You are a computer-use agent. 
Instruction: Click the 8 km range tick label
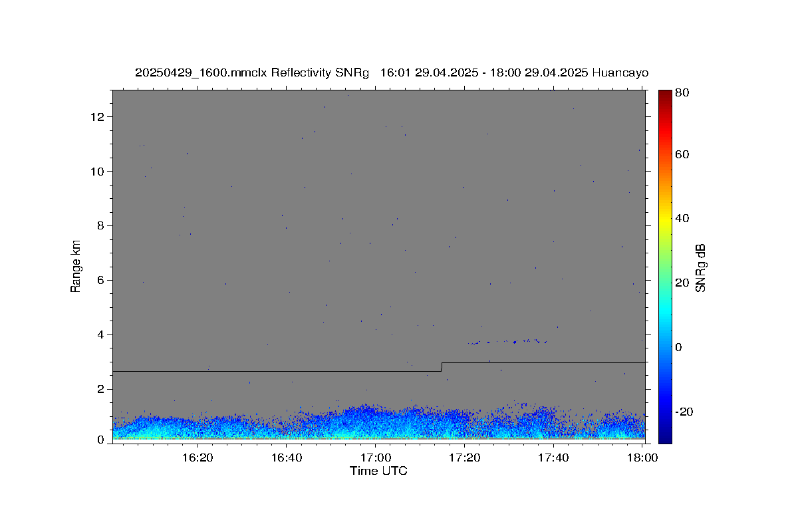[101, 226]
